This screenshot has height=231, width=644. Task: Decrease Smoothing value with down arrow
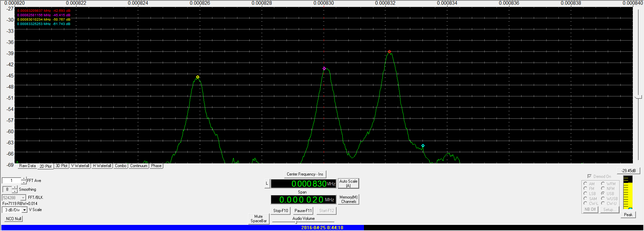(x=15, y=191)
